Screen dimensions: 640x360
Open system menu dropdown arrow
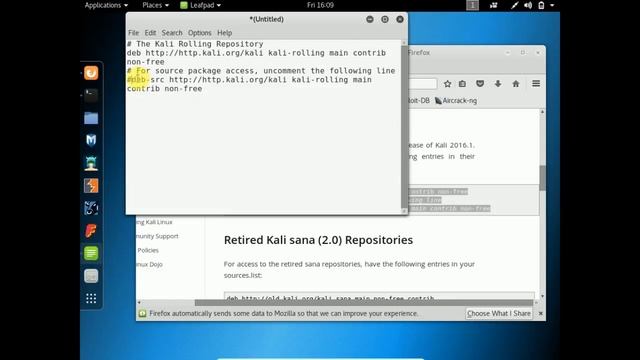point(552,5)
